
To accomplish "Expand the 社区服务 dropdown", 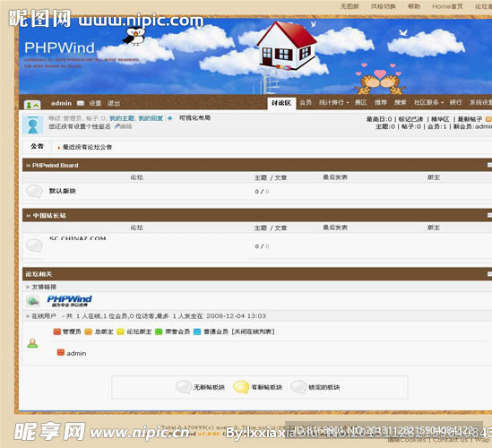I will tap(428, 102).
